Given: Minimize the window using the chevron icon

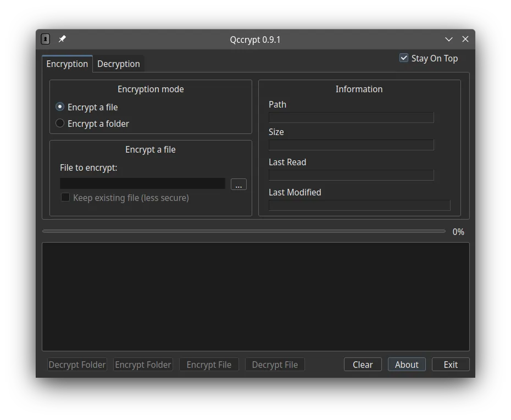Looking at the screenshot, I should (x=449, y=40).
